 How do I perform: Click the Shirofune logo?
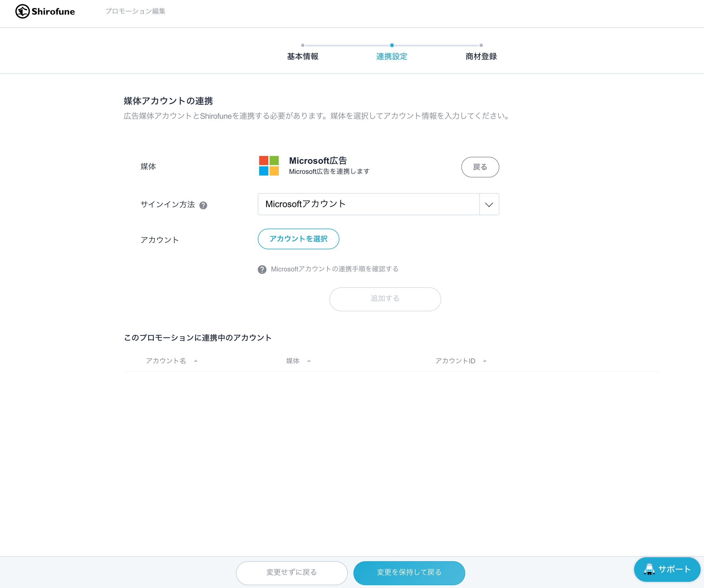pos(45,11)
